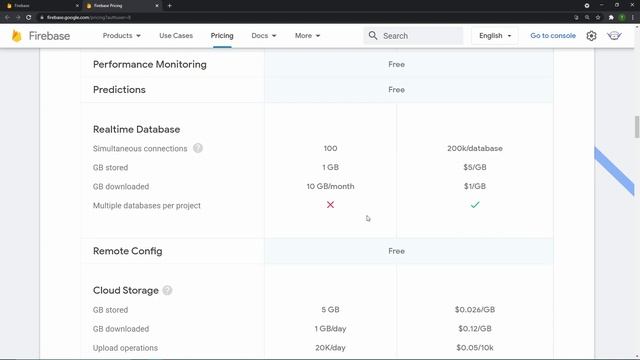The height and width of the screenshot is (360, 640).
Task: Click the search magnifier icon
Action: 373,36
